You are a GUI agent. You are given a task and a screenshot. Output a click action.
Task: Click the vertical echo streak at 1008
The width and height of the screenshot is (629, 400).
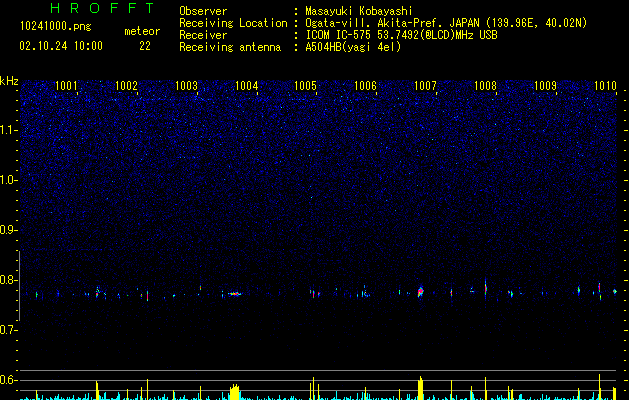coord(485,287)
